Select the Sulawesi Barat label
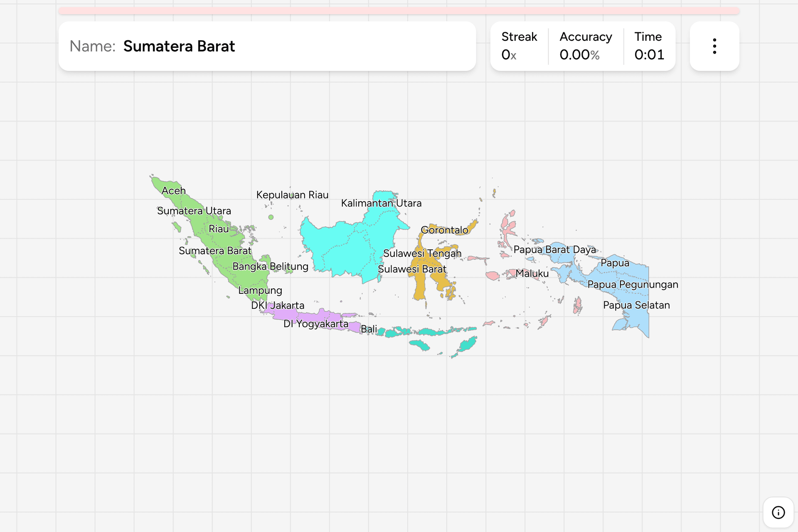 412,269
